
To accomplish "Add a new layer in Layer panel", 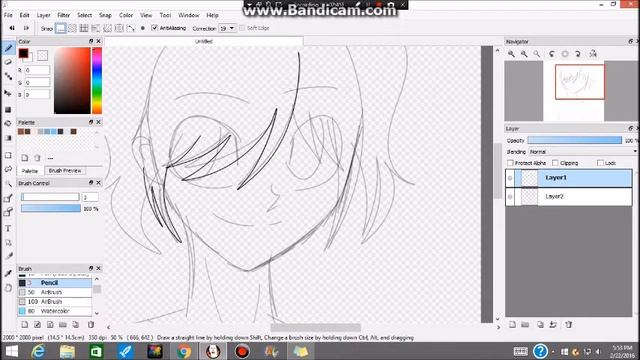I will coord(512,325).
